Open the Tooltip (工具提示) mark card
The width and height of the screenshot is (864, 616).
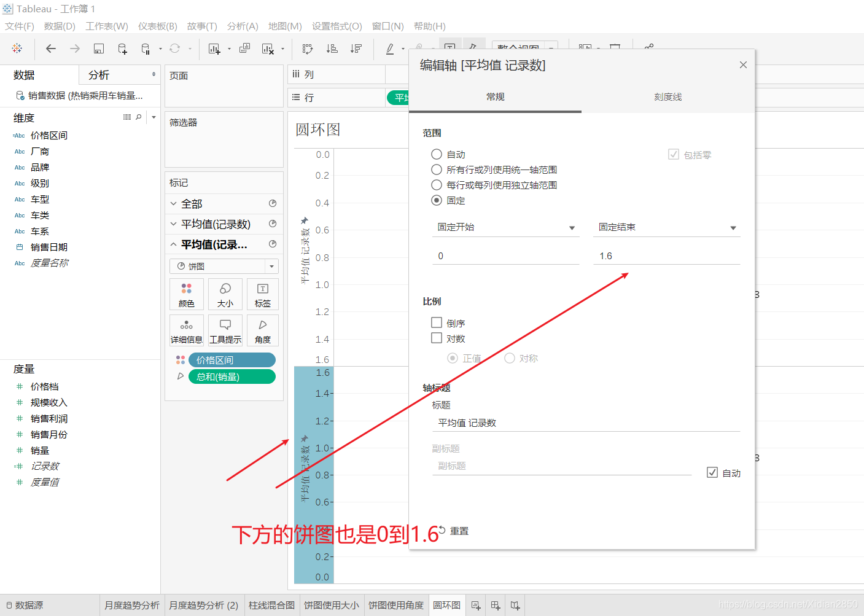pyautogui.click(x=225, y=330)
